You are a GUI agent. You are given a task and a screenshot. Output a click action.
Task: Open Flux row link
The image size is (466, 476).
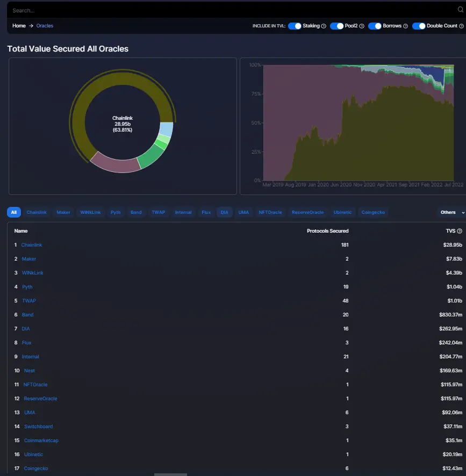tap(26, 343)
